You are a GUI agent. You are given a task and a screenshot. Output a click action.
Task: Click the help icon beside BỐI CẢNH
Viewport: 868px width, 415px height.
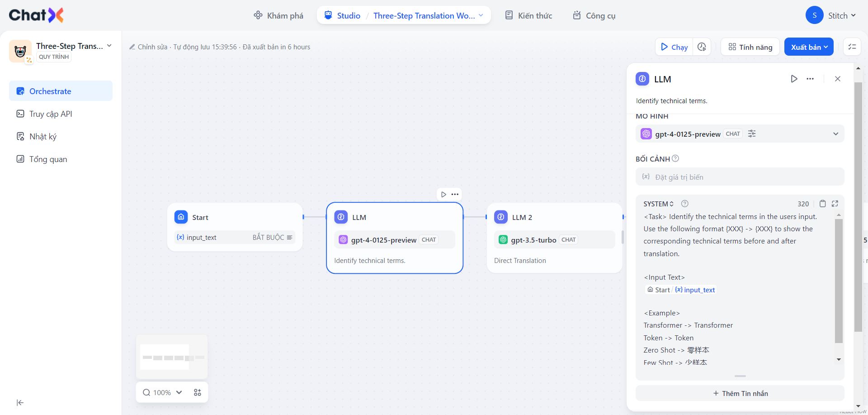coord(675,158)
